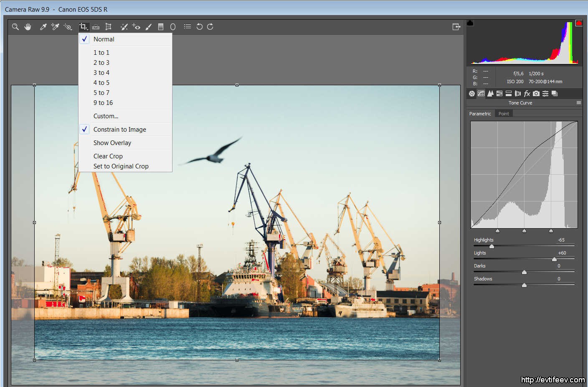Select the Hand tool
This screenshot has width=588, height=387.
coord(28,27)
